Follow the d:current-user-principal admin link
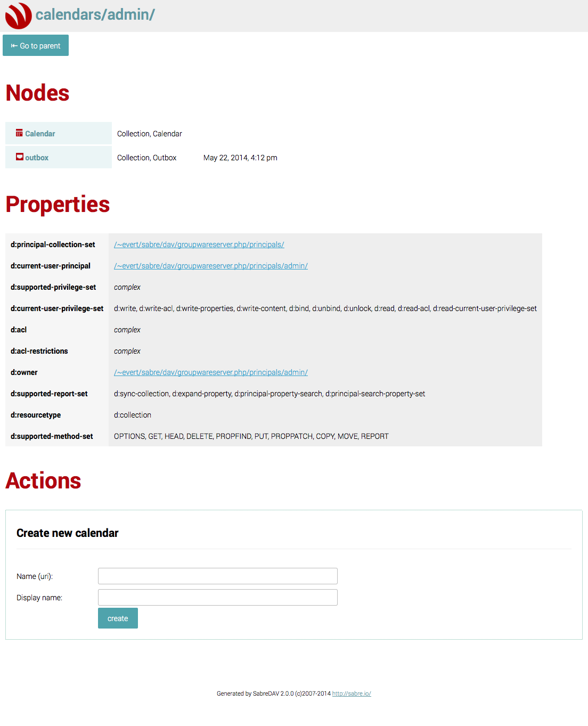Screen dimensions: 588x726 pyautogui.click(x=211, y=266)
